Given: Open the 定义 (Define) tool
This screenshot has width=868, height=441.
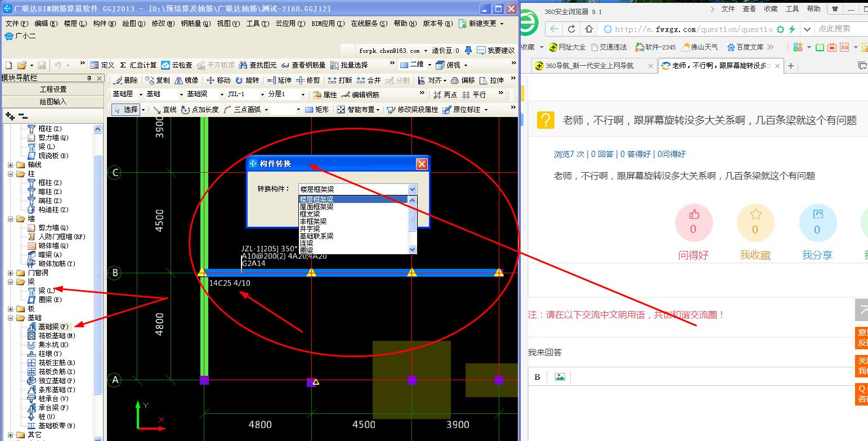Looking at the screenshot, I should click(102, 65).
